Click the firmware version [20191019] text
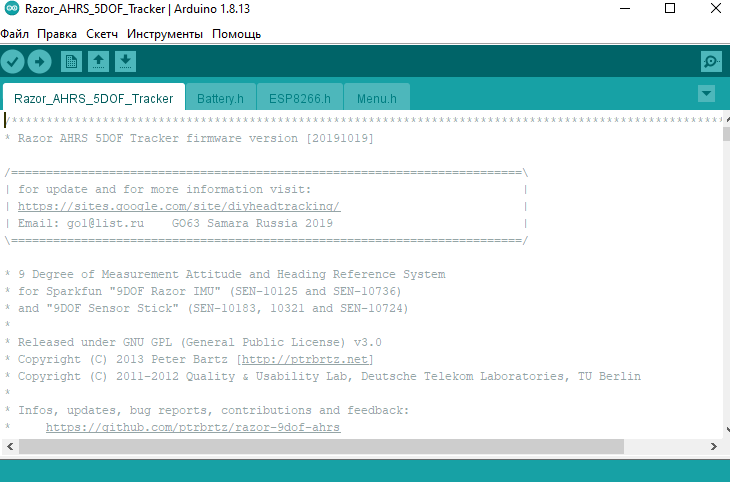 280,138
